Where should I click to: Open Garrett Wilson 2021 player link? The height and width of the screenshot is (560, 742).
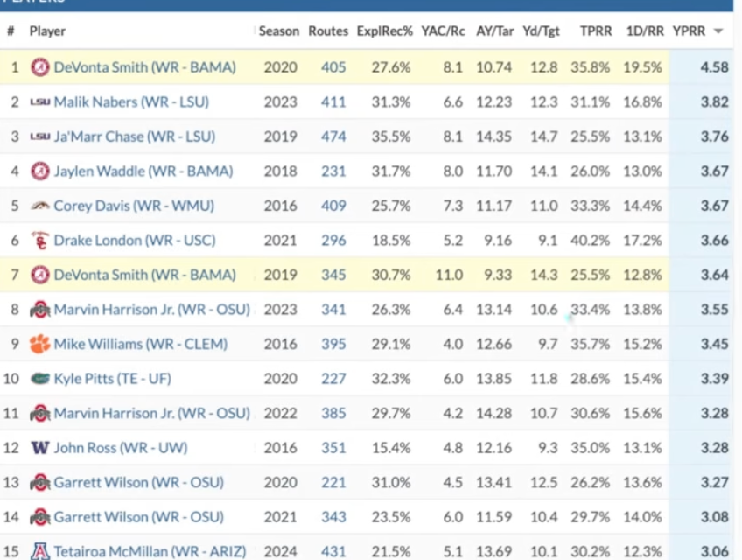(138, 517)
